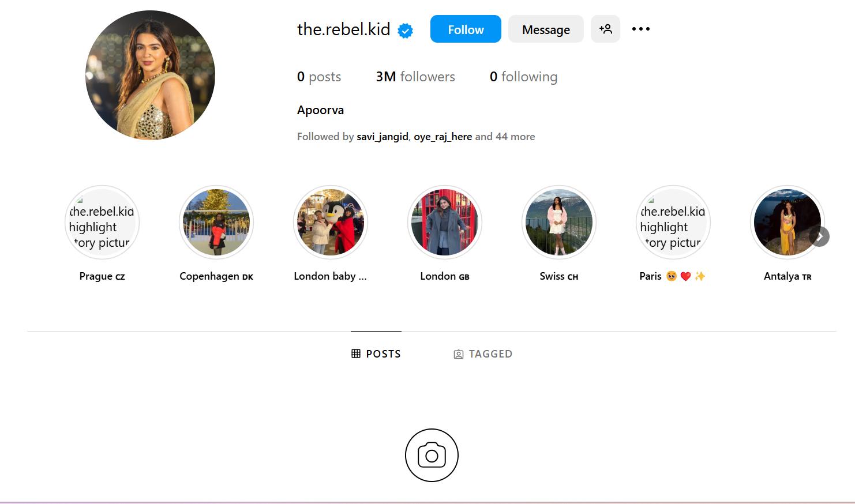Screen dimensions: 855x504
Task: Open the Paris highlight
Action: pos(673,223)
